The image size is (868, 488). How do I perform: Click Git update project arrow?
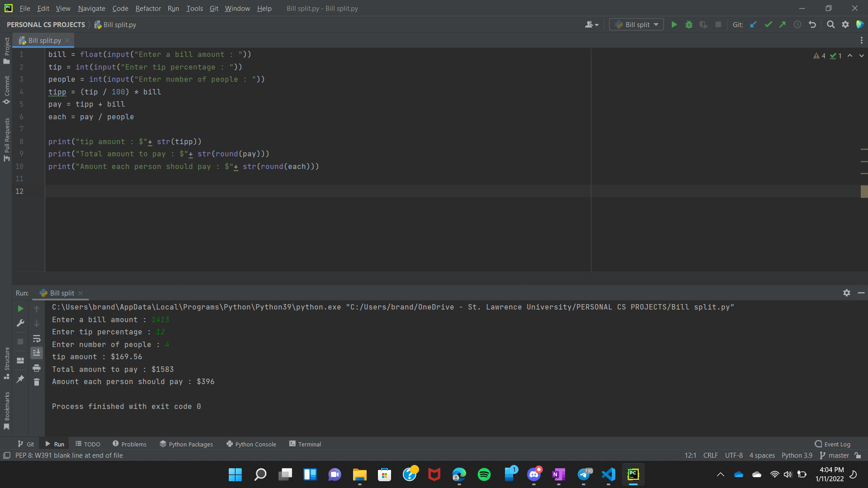coord(753,24)
